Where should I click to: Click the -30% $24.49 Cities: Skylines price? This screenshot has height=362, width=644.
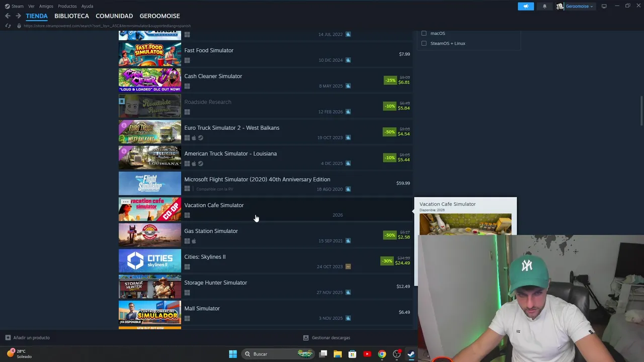[x=395, y=260]
